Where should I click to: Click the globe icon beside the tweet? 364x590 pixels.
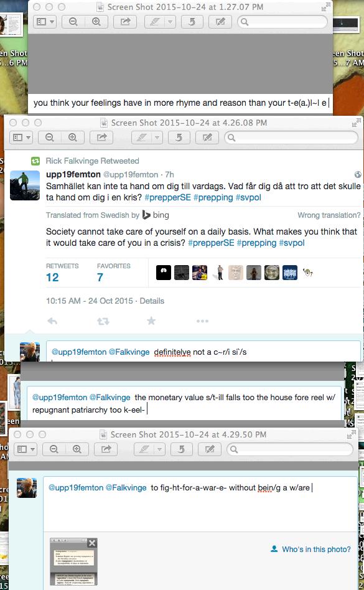coord(358,174)
